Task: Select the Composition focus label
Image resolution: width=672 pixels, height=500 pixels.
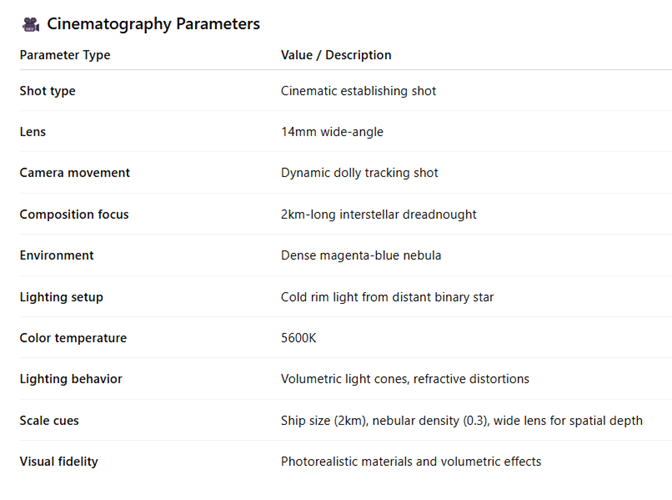Action: pos(74,214)
